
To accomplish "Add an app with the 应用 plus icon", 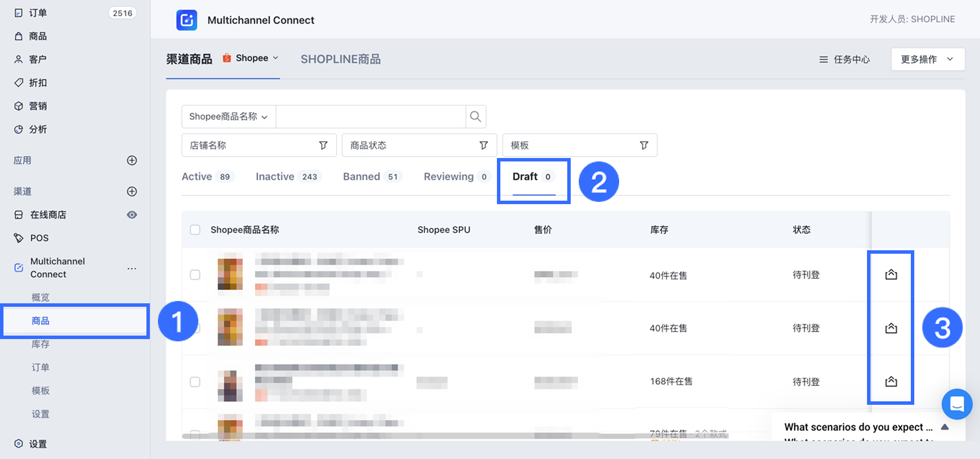I will pos(132,160).
